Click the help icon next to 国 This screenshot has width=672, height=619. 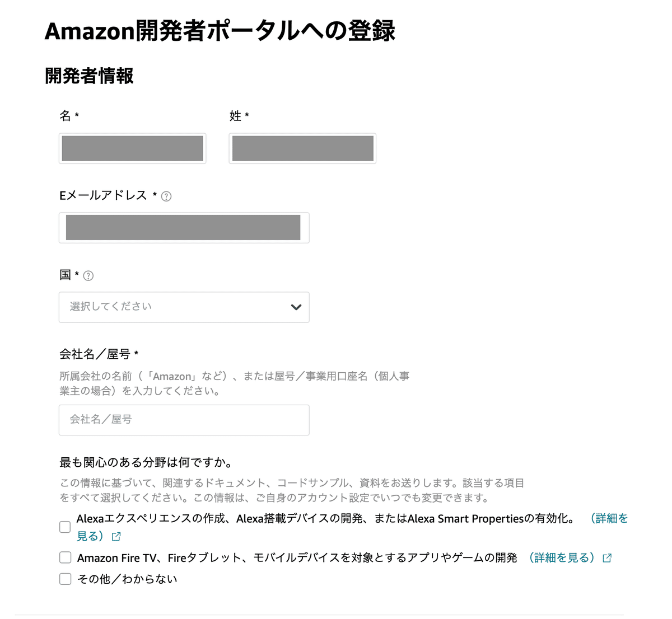point(88,276)
